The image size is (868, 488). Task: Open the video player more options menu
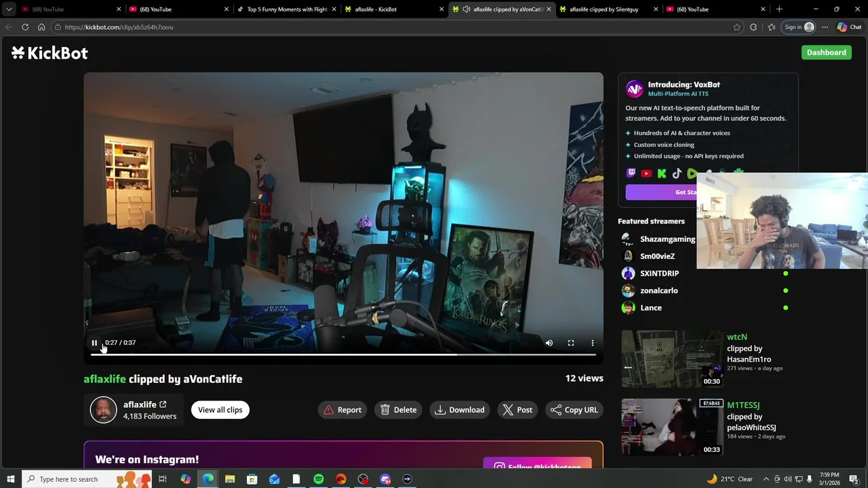593,343
